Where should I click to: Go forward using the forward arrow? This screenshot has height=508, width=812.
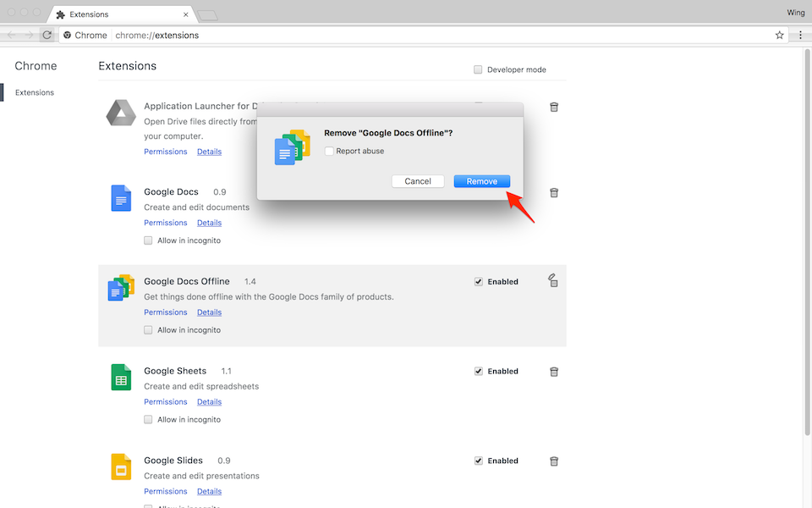pos(29,35)
